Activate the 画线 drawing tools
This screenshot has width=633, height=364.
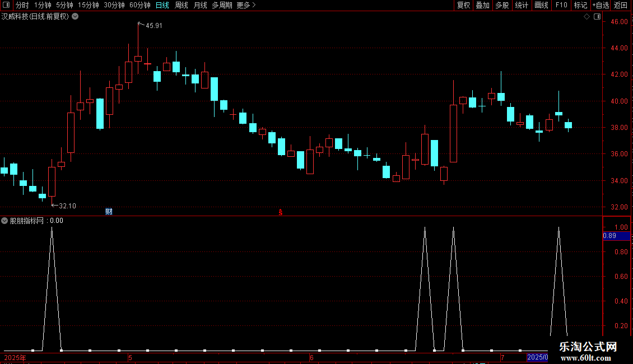click(x=541, y=5)
